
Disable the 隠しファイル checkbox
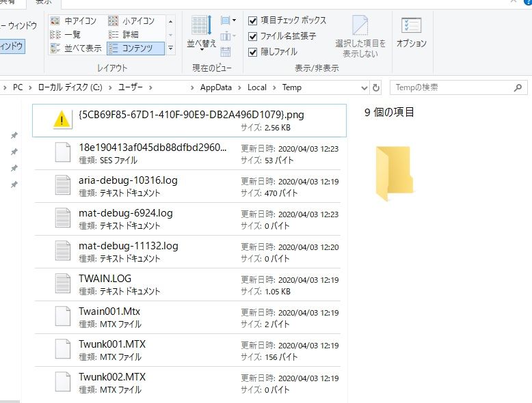[x=253, y=52]
